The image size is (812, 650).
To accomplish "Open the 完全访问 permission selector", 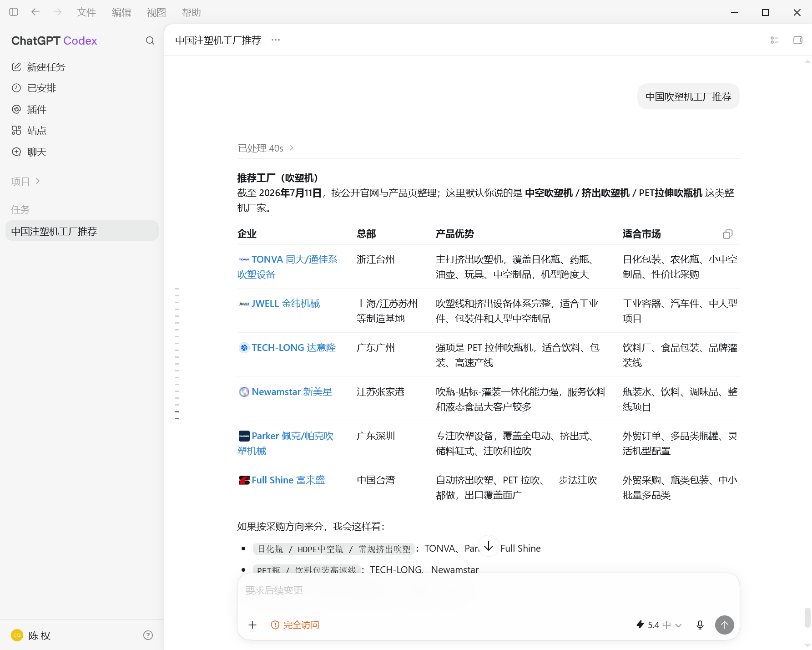I will point(295,625).
